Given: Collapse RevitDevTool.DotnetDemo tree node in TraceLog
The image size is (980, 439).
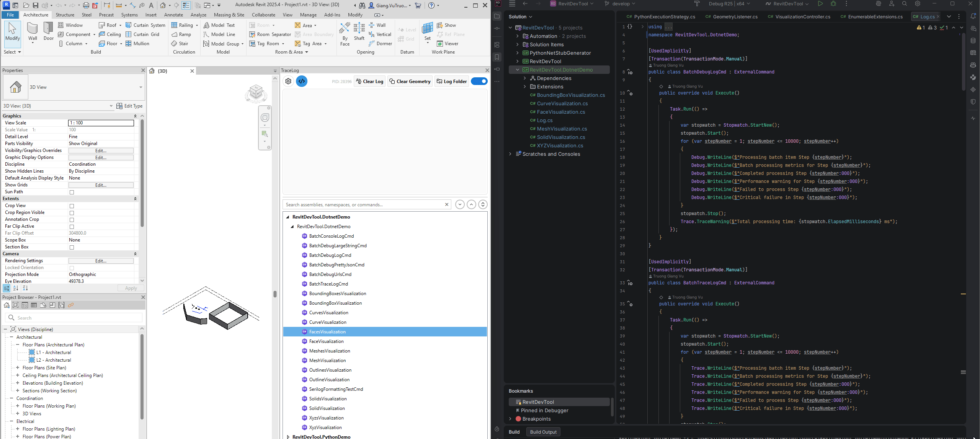Looking at the screenshot, I should tap(287, 217).
